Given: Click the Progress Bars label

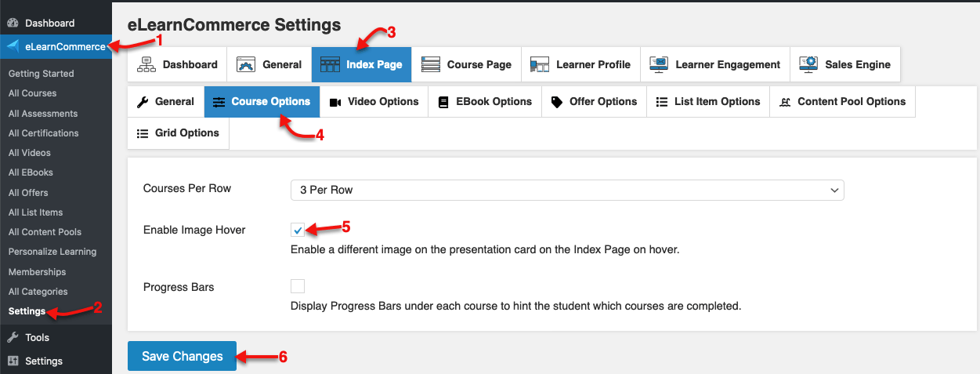Looking at the screenshot, I should pyautogui.click(x=179, y=287).
